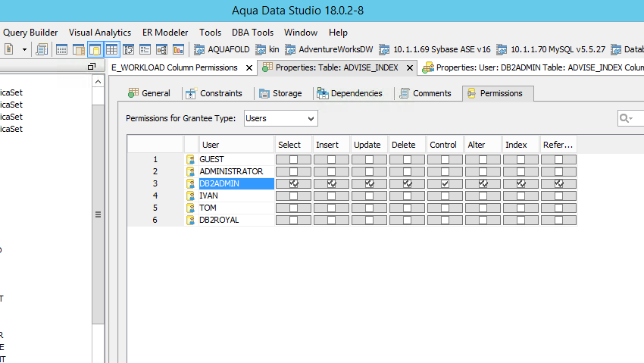644x363 pixels.
Task: Click the left panel scroll up arrow
Action: click(98, 81)
